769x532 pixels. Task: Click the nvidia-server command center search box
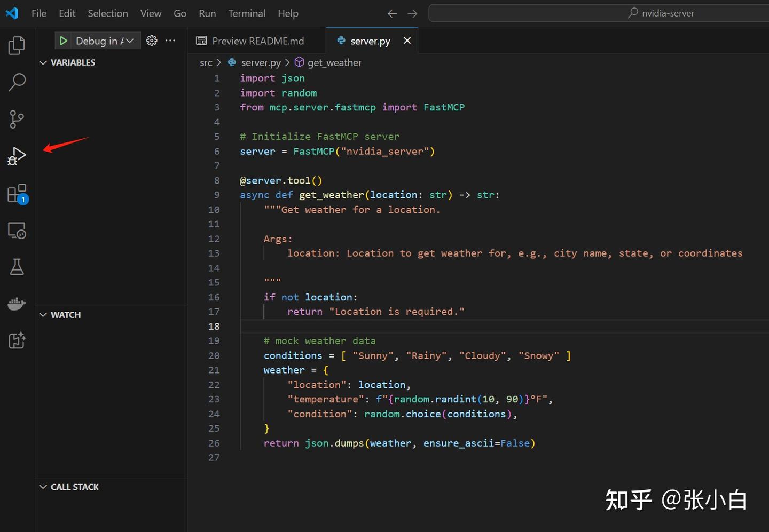(599, 13)
